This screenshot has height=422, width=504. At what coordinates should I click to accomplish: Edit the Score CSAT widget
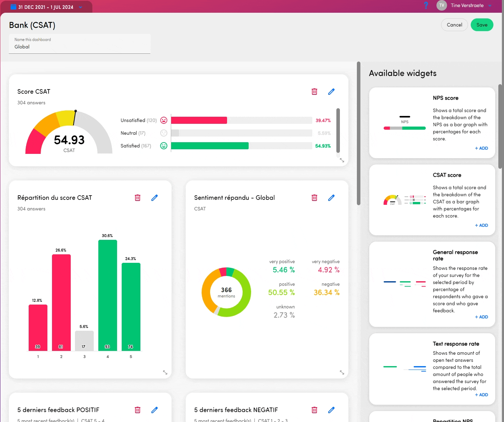pos(331,92)
